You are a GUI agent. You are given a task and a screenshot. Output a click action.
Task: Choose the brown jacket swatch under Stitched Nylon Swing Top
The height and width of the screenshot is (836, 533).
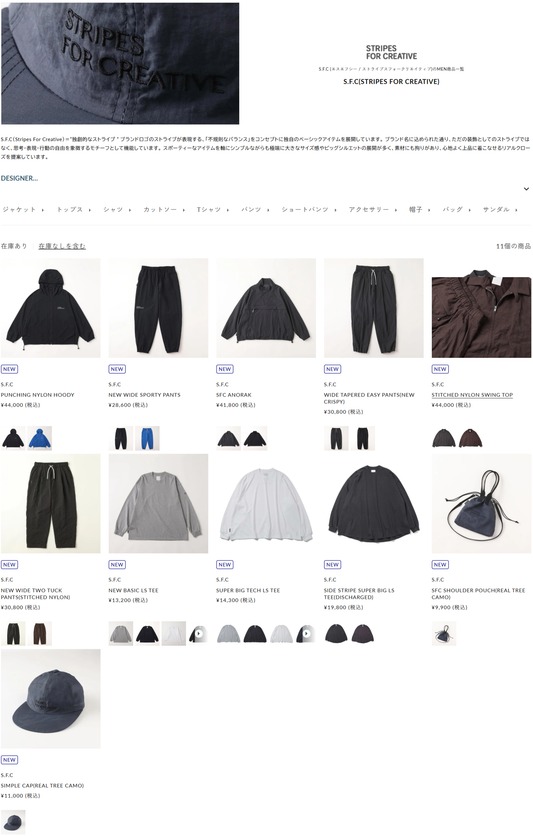click(471, 438)
